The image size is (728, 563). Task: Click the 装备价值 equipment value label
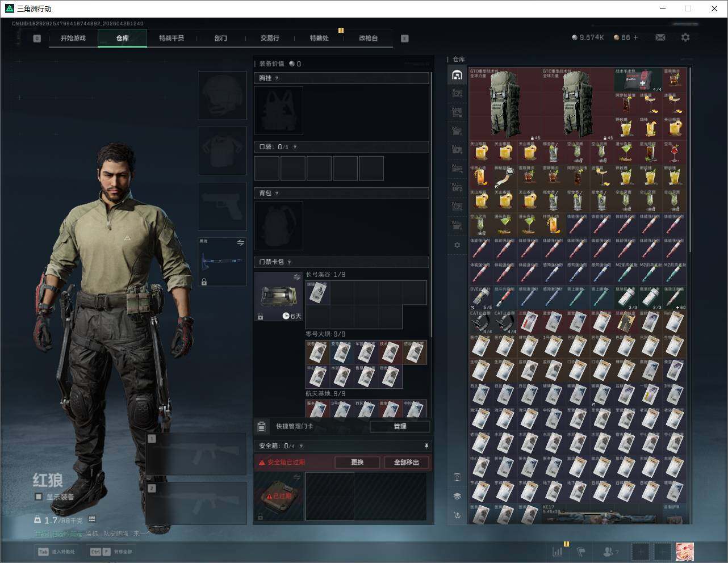point(271,64)
